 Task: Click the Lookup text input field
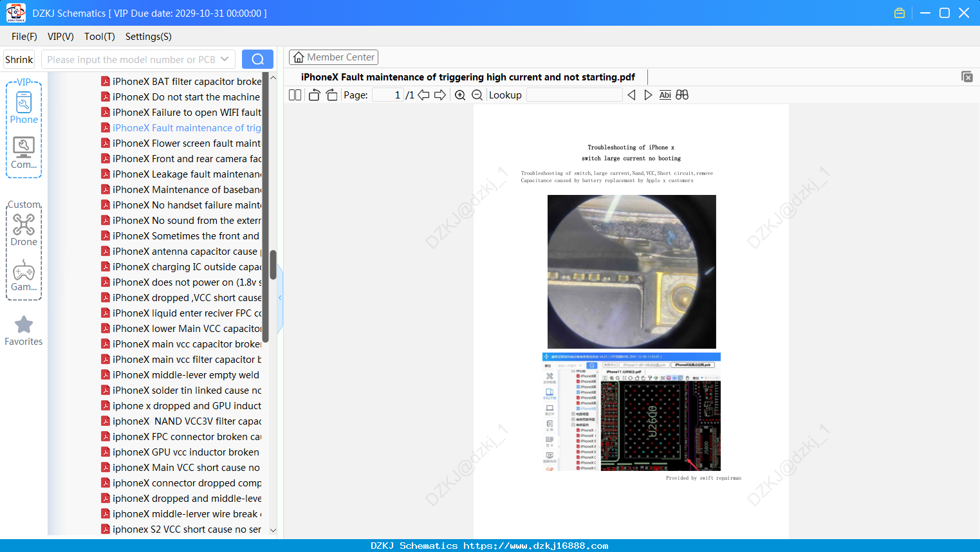coord(575,95)
